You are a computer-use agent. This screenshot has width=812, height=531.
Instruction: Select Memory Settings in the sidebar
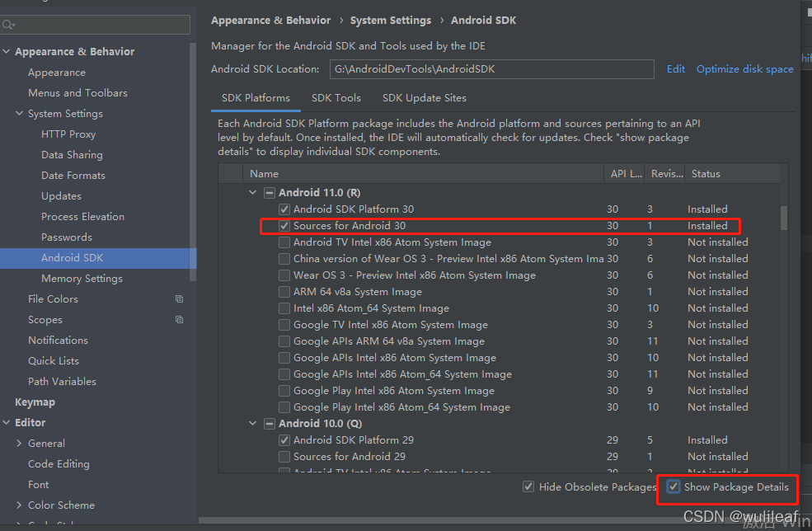(82, 279)
